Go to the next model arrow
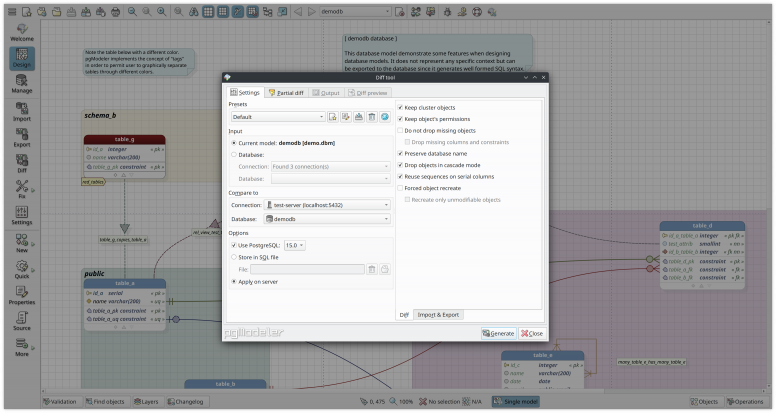This screenshot has height=413, width=776. point(311,11)
